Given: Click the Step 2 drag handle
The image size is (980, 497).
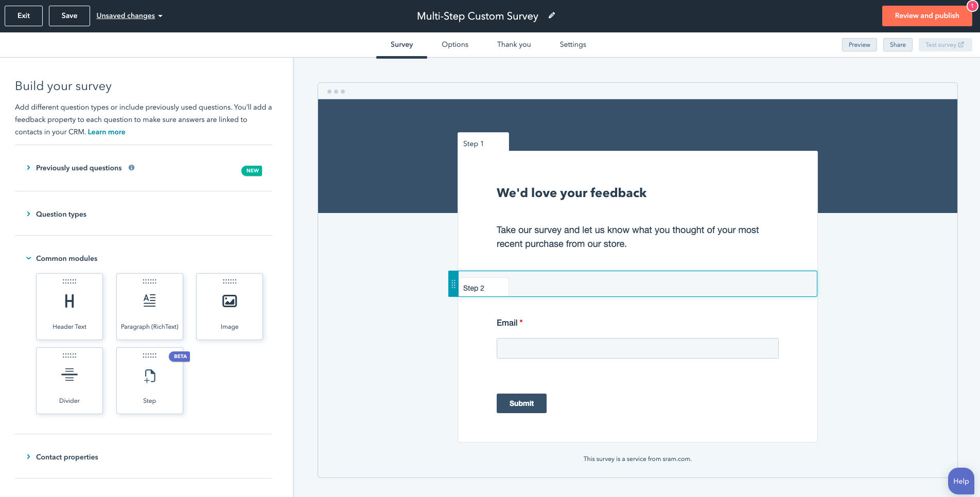Looking at the screenshot, I should [453, 284].
